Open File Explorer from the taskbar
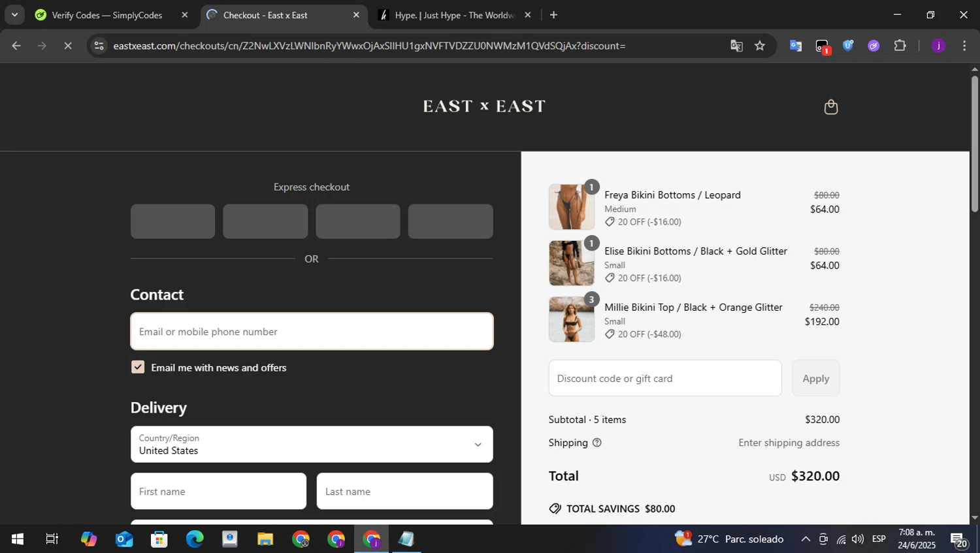980x553 pixels. pos(265,539)
